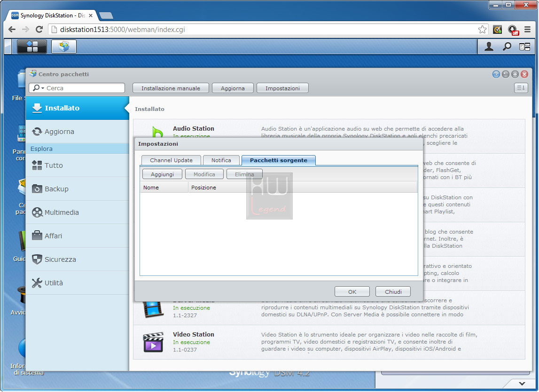Switch to the Channel Update tab
Image resolution: width=539 pixels, height=392 pixels.
point(171,160)
